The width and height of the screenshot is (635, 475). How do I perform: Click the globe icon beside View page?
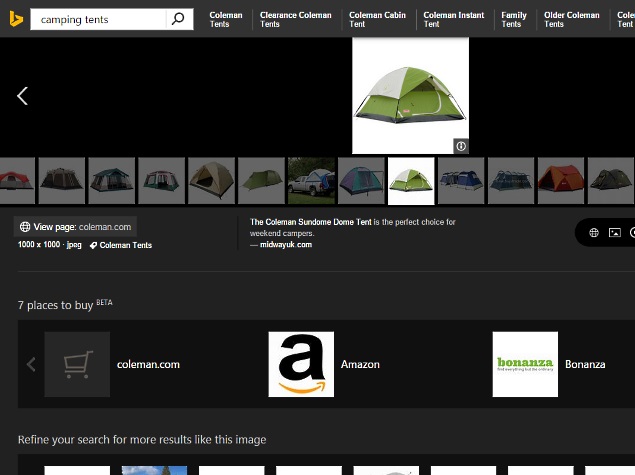25,227
